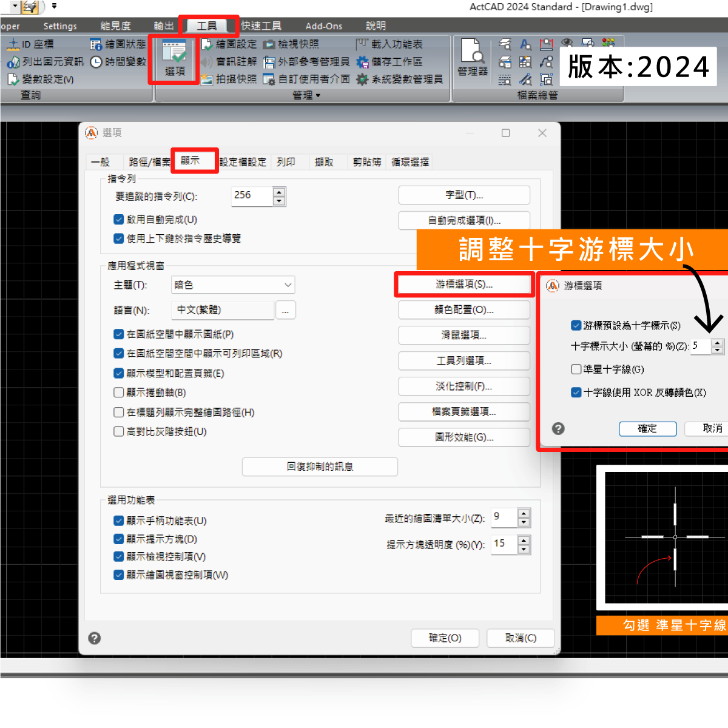Click the 提示方塊透明度 value field
Viewport: 728px width, 728px height.
[505, 544]
